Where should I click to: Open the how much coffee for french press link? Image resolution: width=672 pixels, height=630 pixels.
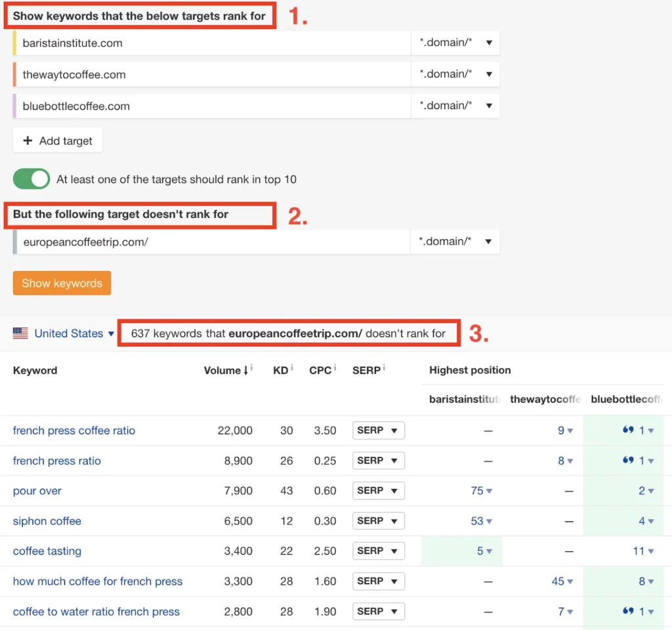(98, 581)
